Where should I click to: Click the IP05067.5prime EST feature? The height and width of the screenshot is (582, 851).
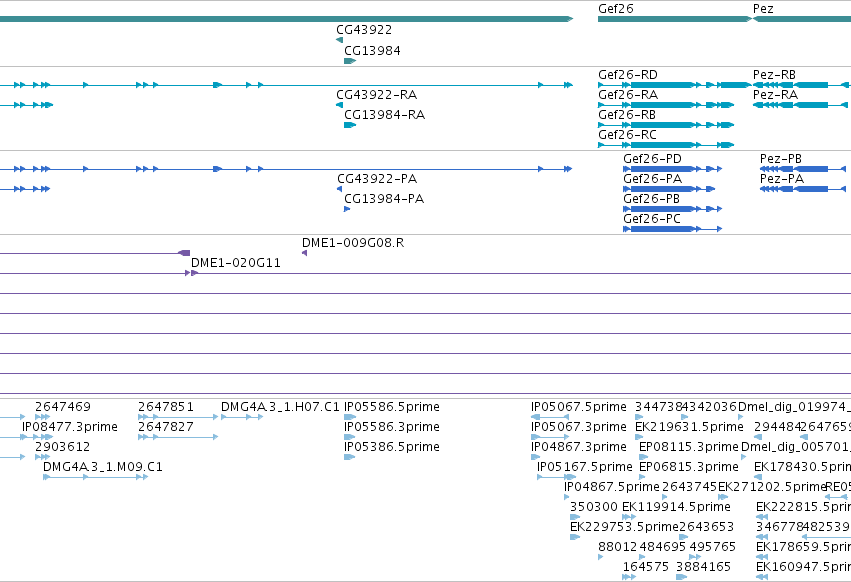550,417
